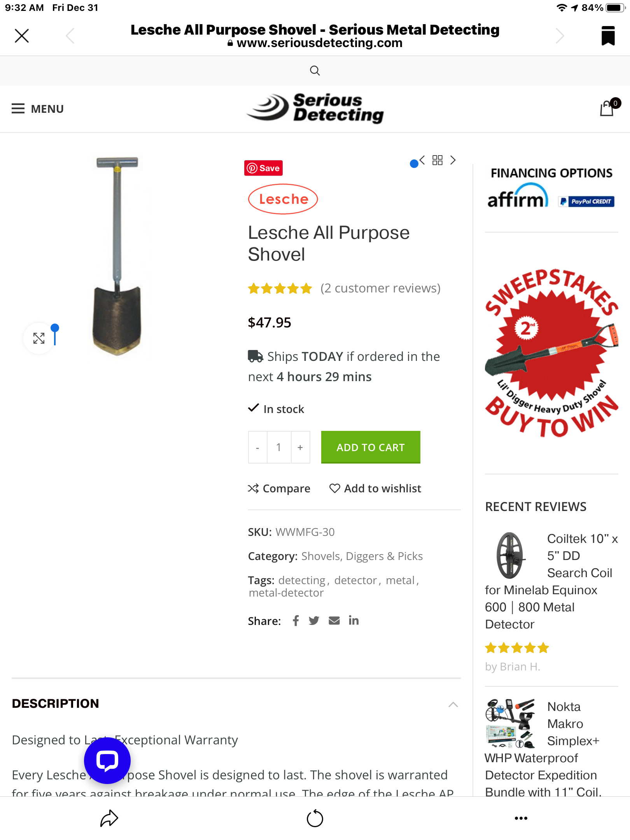Add product to wishlist
Viewport: 630px width, 840px height.
tap(375, 488)
